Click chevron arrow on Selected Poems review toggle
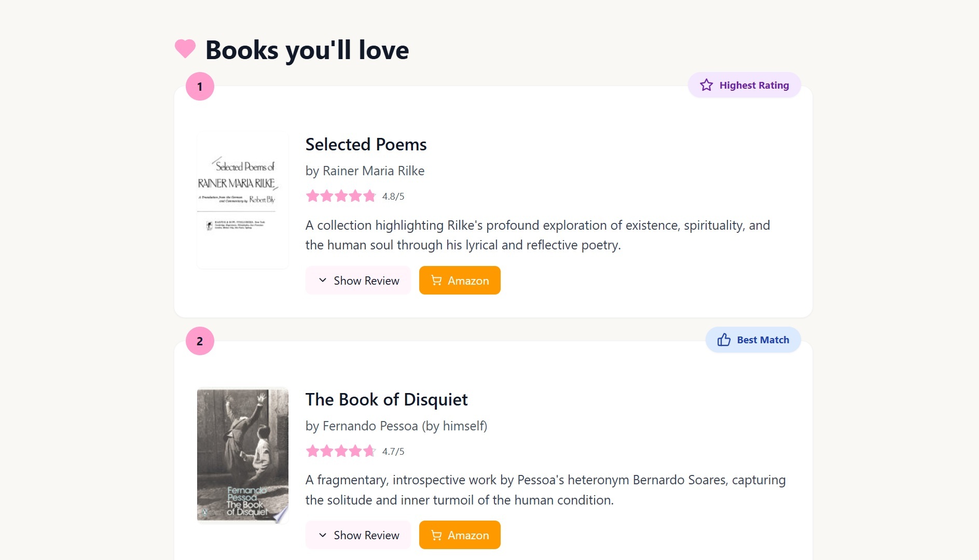979x560 pixels. [x=323, y=281]
